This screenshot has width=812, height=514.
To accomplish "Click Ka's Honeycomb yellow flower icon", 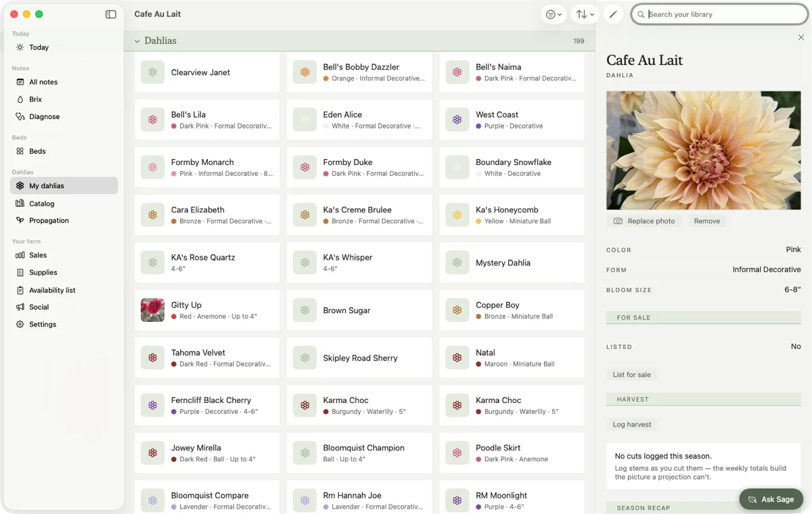I will [x=457, y=215].
